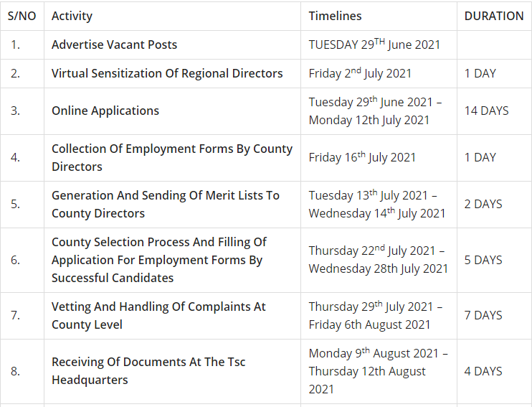The height and width of the screenshot is (407, 532).
Task: Select Receiving Of Documents At Tsc Headquarters
Action: coord(148,370)
